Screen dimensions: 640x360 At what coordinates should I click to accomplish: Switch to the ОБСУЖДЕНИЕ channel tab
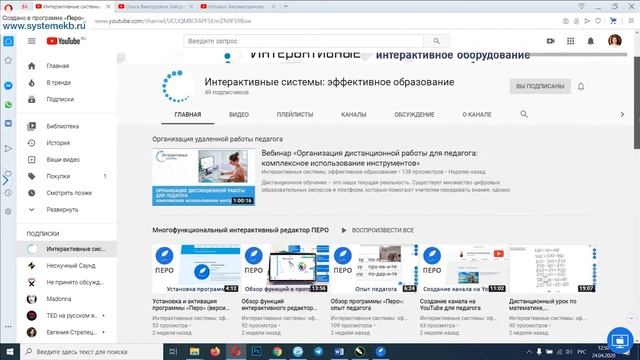click(414, 115)
